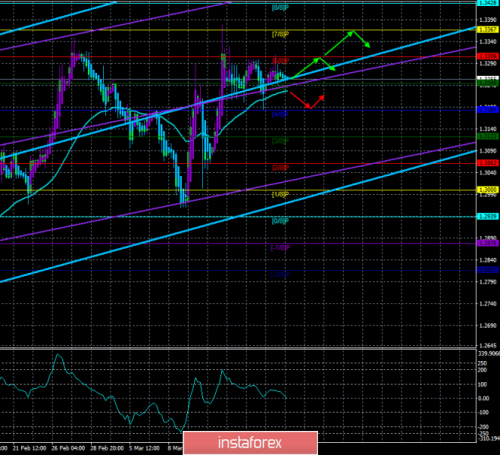Click the 26 Feb 04:00 date label

pos(68,448)
